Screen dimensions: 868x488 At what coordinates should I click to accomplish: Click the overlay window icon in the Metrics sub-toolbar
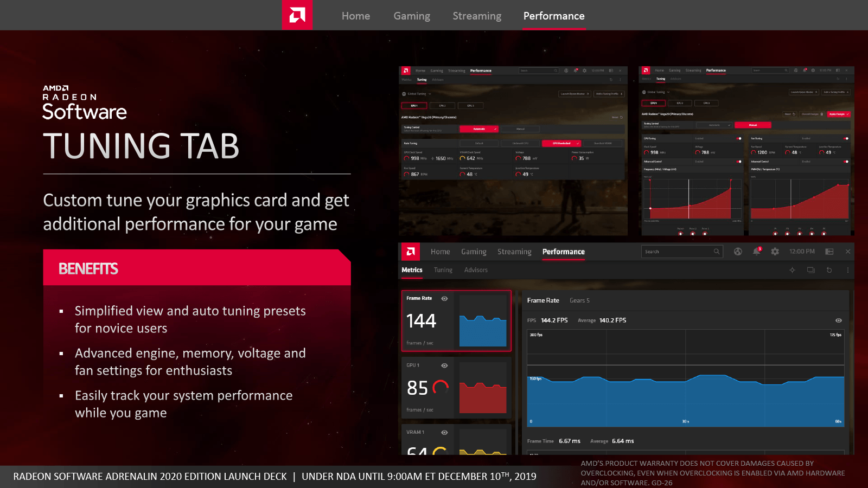pyautogui.click(x=811, y=270)
